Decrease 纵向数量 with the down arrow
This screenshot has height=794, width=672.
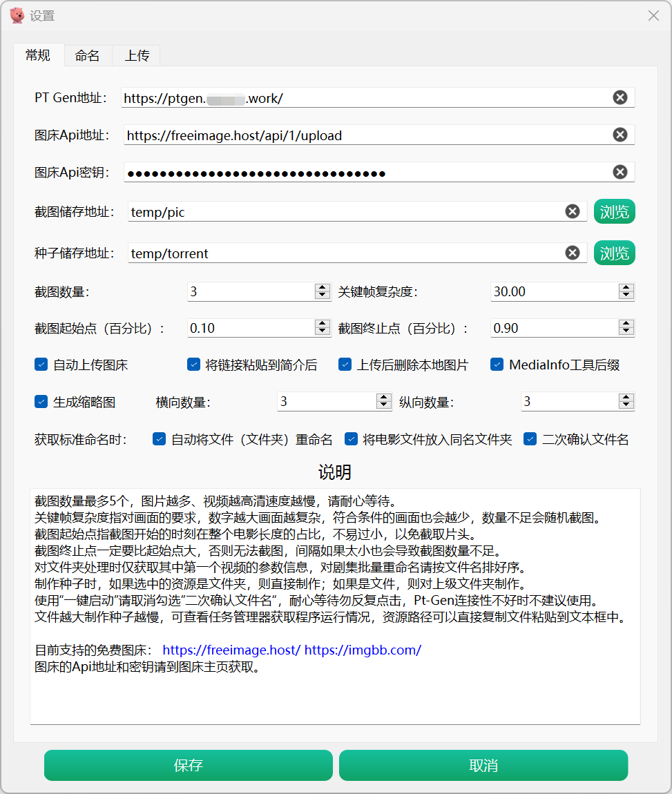click(x=626, y=405)
